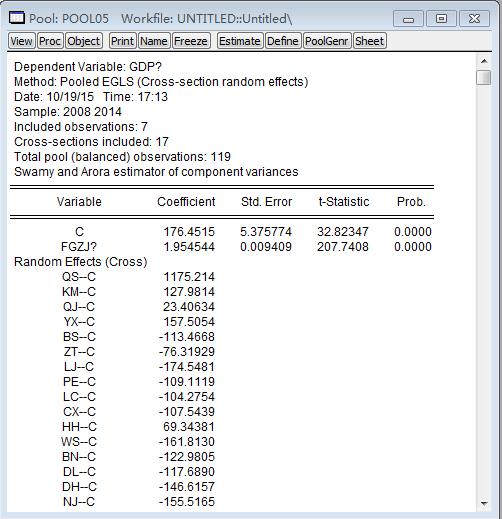
Task: Open the Define dialog button
Action: (x=283, y=41)
